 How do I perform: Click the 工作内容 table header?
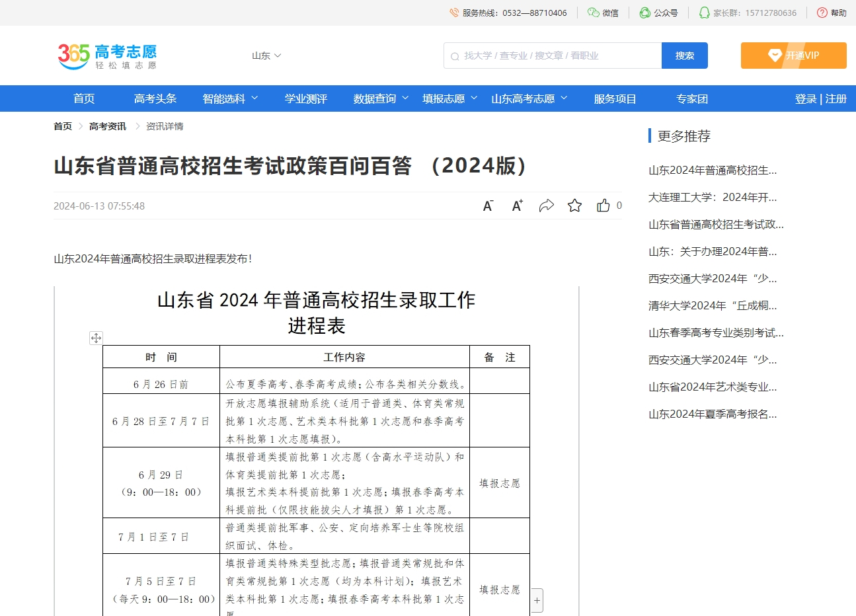click(x=344, y=357)
